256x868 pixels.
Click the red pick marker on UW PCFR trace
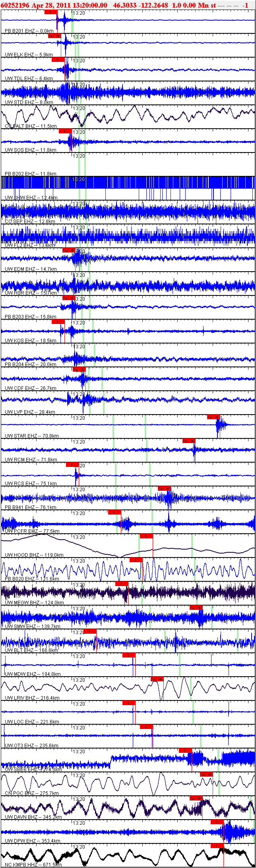114,512
